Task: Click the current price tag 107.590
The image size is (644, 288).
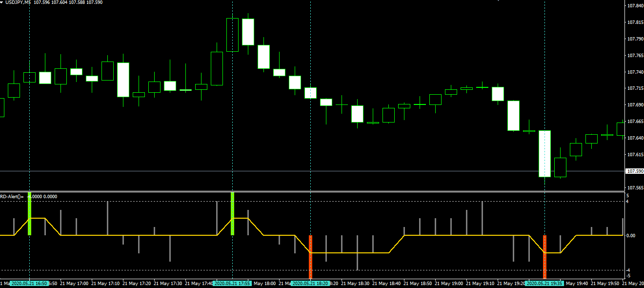Action: click(x=634, y=171)
